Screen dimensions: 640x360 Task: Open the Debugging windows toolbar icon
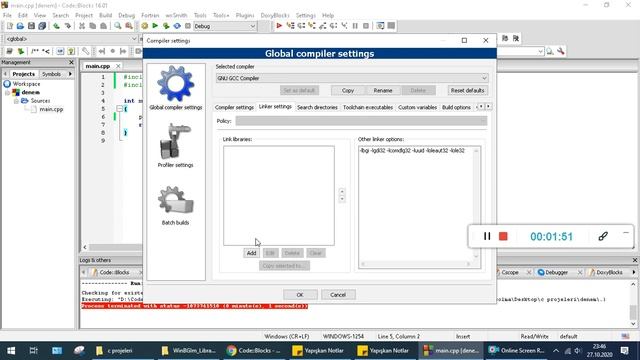380,26
